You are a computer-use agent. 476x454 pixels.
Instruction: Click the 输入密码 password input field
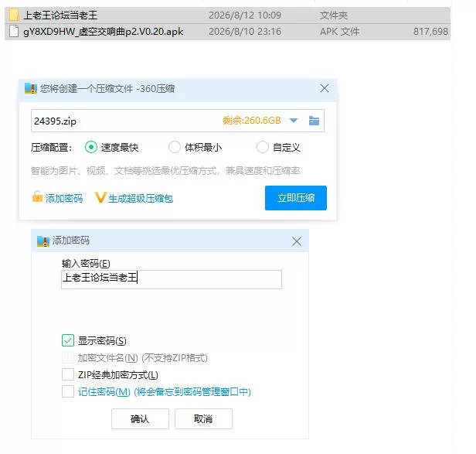tap(172, 279)
